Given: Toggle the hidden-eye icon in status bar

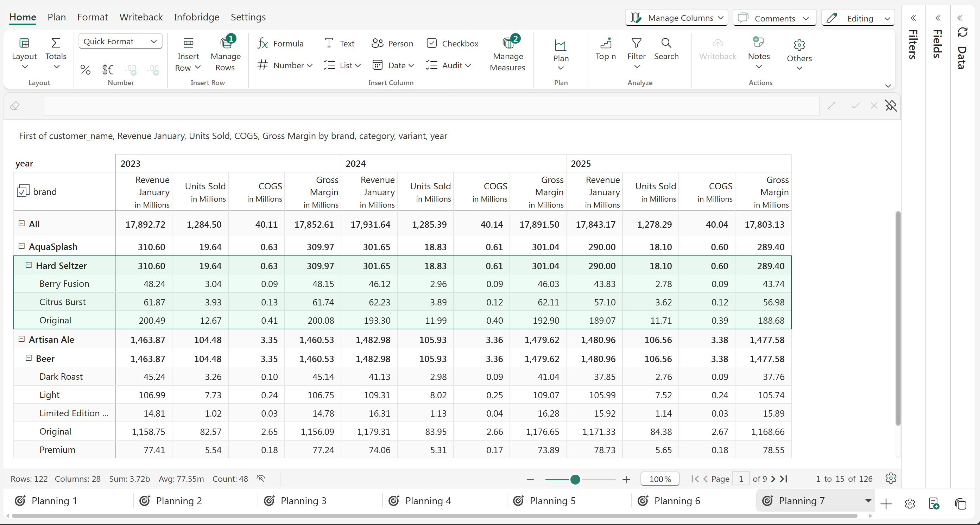Looking at the screenshot, I should 261,479.
